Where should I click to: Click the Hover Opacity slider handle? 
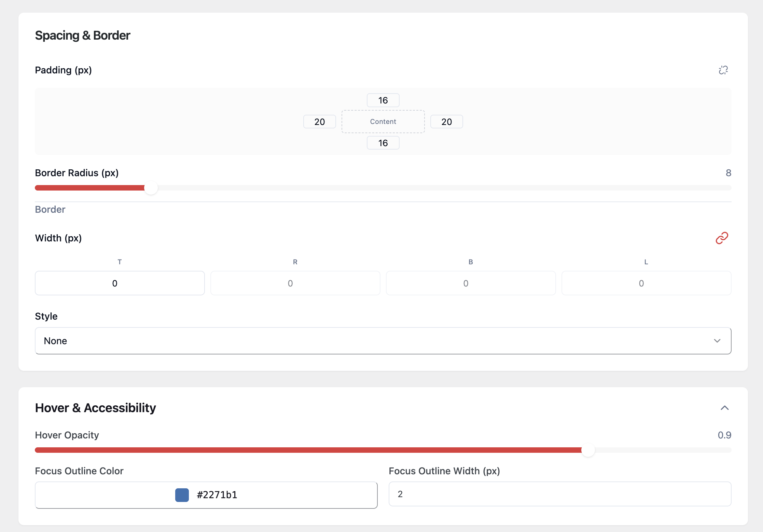click(588, 450)
